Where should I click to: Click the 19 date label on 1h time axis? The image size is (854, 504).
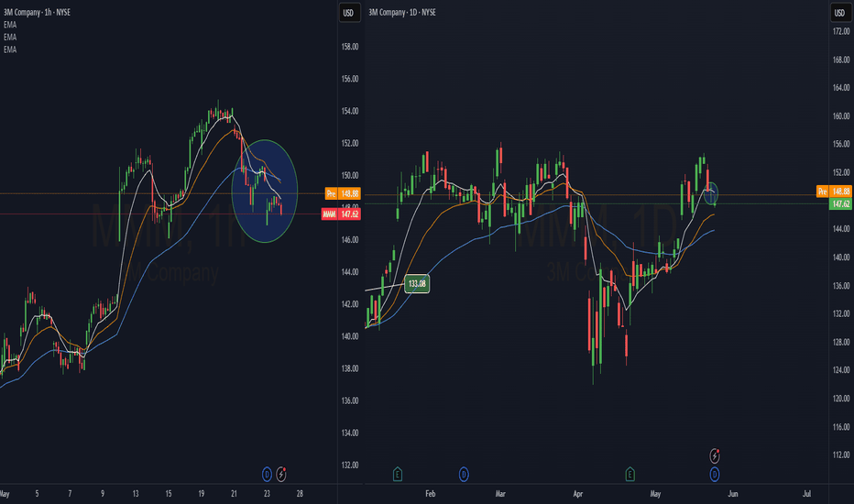pyautogui.click(x=201, y=494)
